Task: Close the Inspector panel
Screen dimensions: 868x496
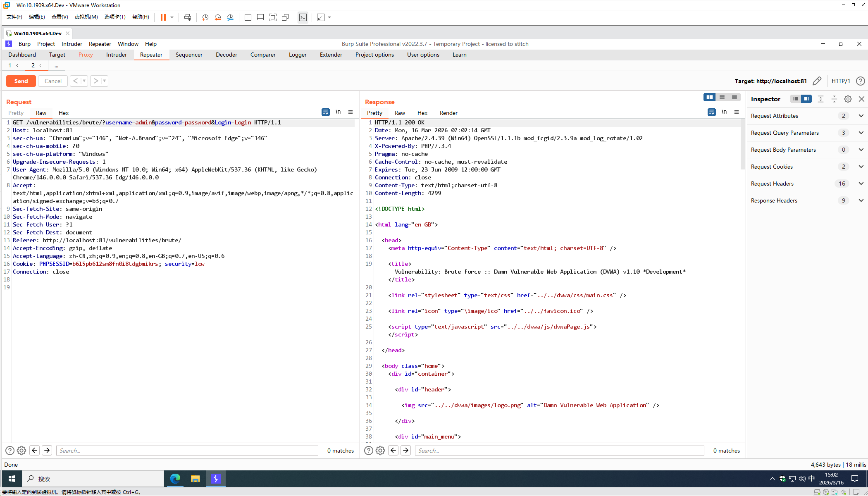Action: pyautogui.click(x=861, y=99)
